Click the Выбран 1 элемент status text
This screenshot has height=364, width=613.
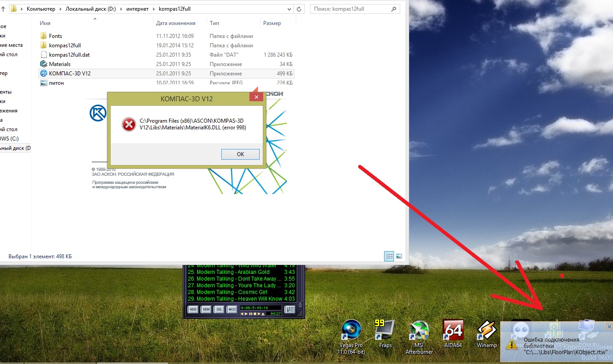pyautogui.click(x=40, y=256)
